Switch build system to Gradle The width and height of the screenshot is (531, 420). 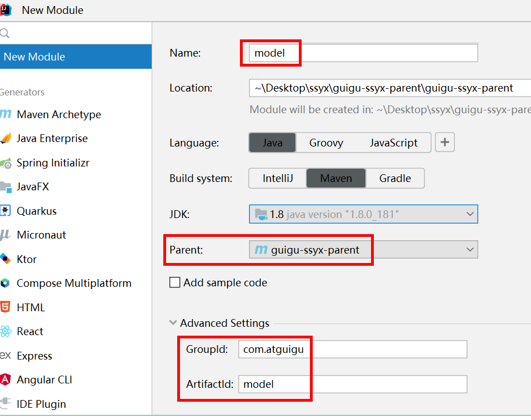[395, 178]
